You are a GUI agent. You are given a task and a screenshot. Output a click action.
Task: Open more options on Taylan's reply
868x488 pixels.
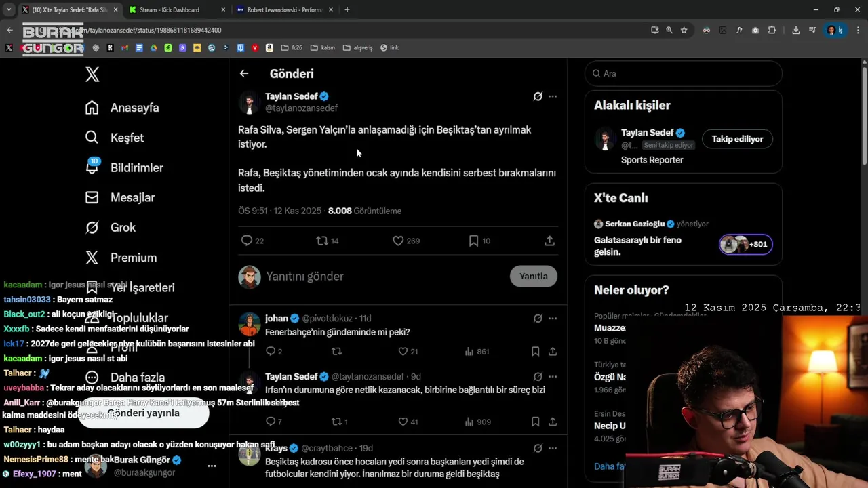(553, 376)
